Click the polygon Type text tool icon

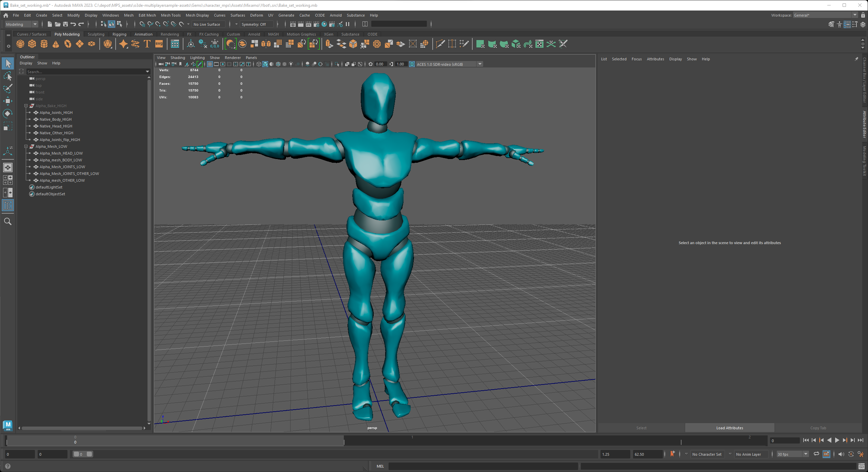pos(147,44)
